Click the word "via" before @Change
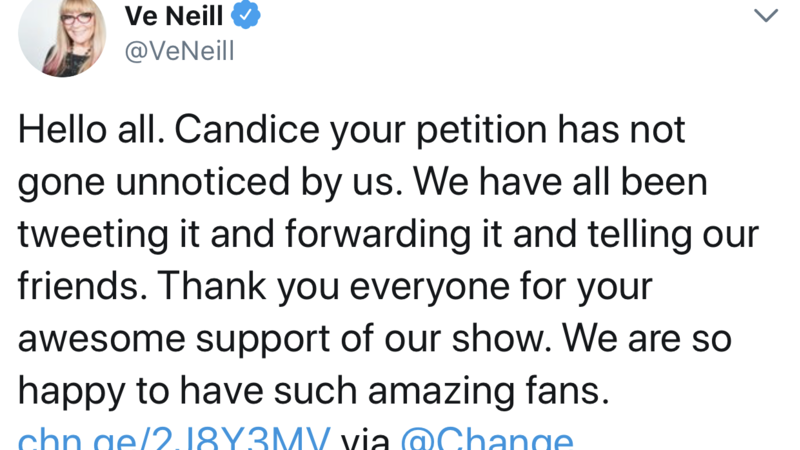 [366, 440]
